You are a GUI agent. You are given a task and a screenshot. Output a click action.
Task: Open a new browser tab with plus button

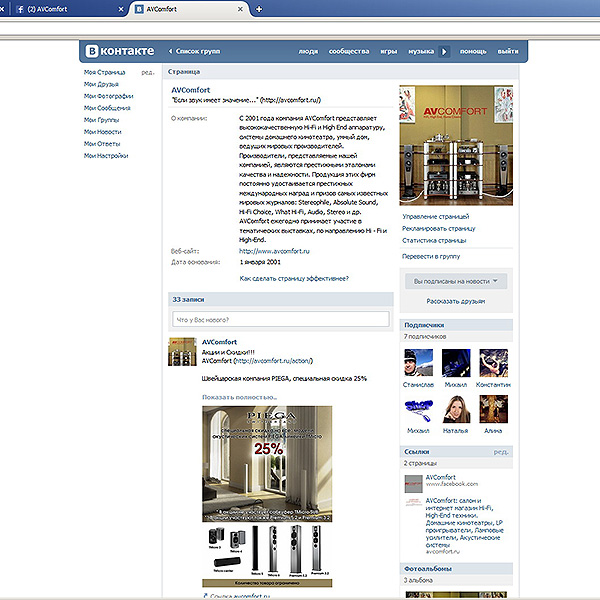point(259,9)
